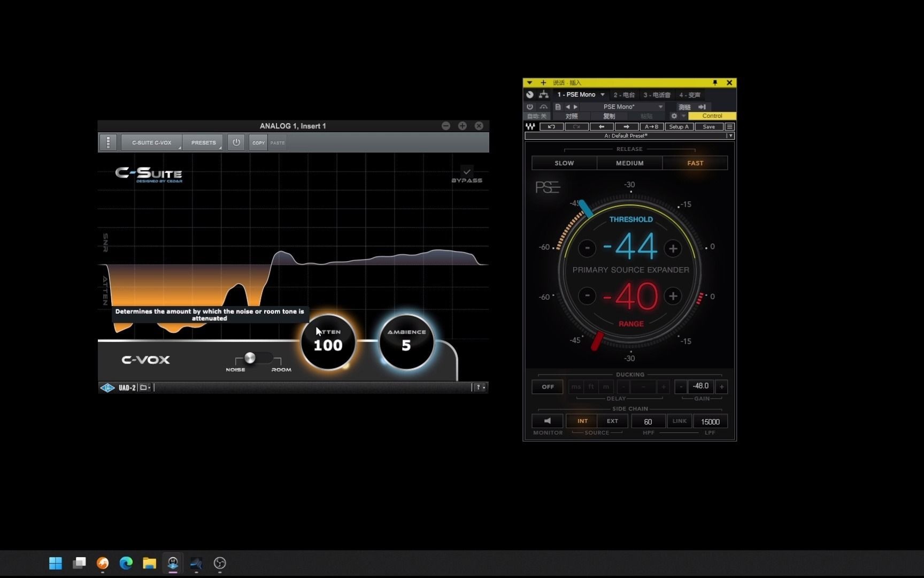Expand the A: Default Preset* dropdown arrow
This screenshot has height=578, width=924.
[730, 136]
